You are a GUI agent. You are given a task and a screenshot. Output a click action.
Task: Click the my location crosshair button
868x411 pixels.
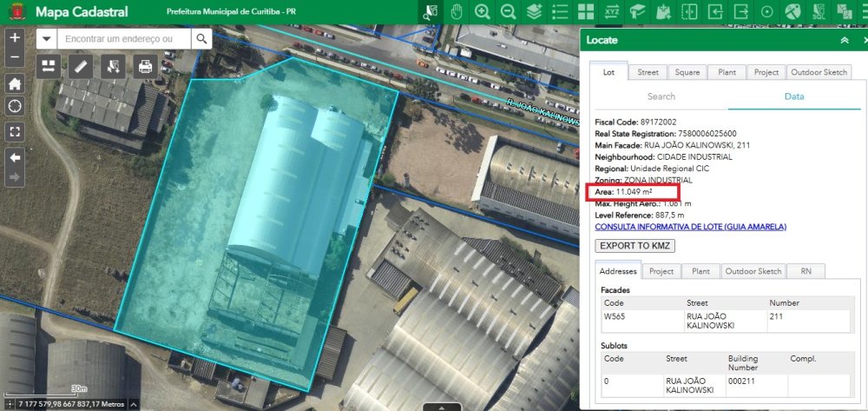(x=15, y=106)
